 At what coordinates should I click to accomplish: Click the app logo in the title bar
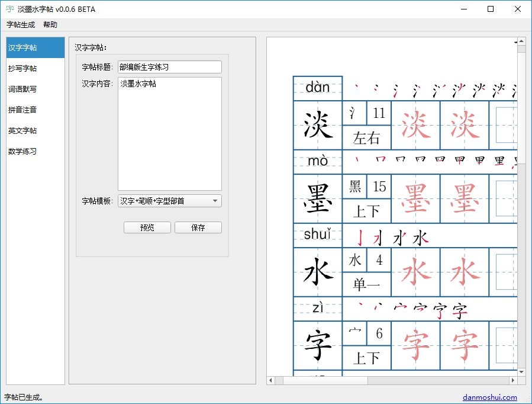click(8, 9)
